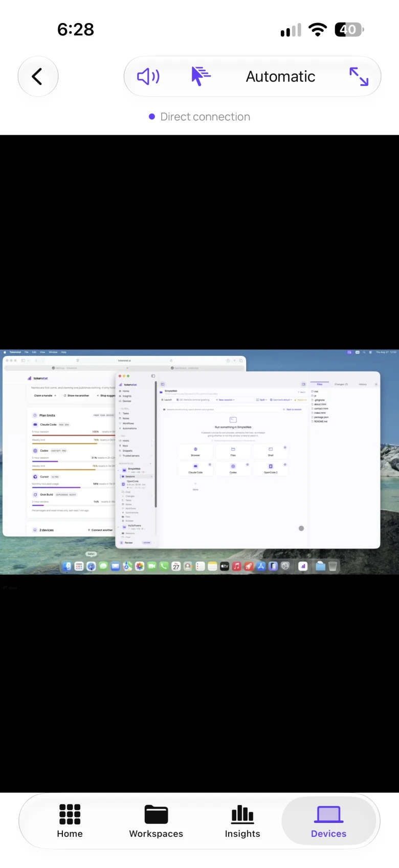Click Cursor monthly usage bar

73,488
